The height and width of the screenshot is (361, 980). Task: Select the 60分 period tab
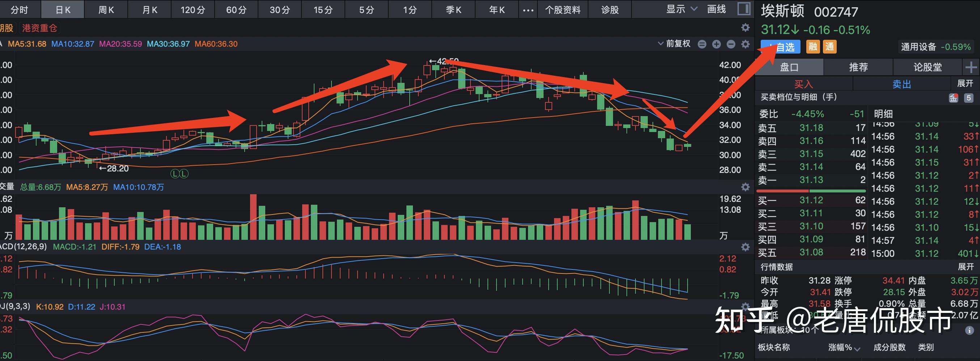(x=236, y=9)
